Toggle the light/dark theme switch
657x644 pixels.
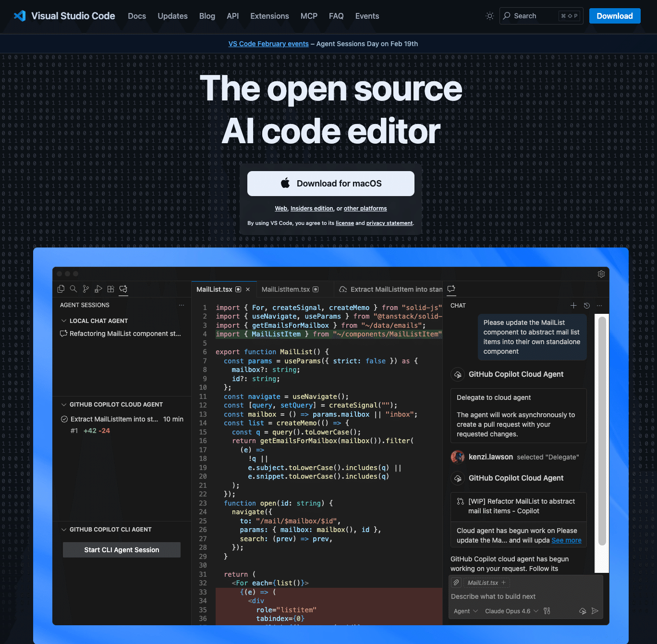489,16
